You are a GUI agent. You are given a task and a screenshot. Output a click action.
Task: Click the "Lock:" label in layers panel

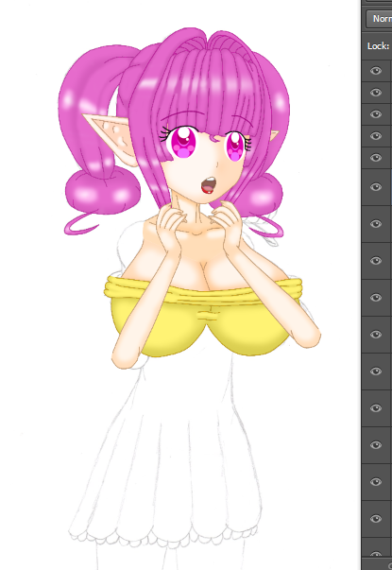(378, 46)
